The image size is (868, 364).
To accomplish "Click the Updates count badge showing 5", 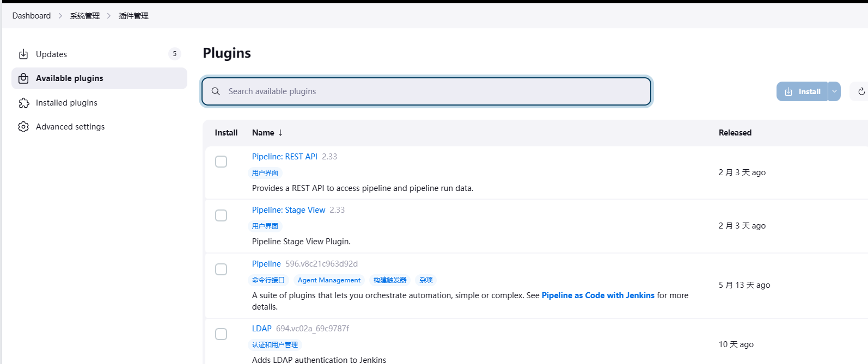I will [x=174, y=54].
